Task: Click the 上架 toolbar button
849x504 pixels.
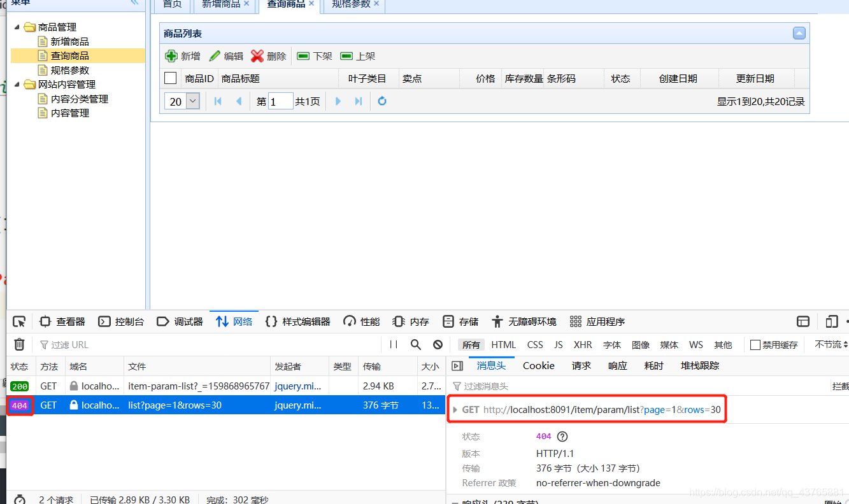Action: [358, 56]
